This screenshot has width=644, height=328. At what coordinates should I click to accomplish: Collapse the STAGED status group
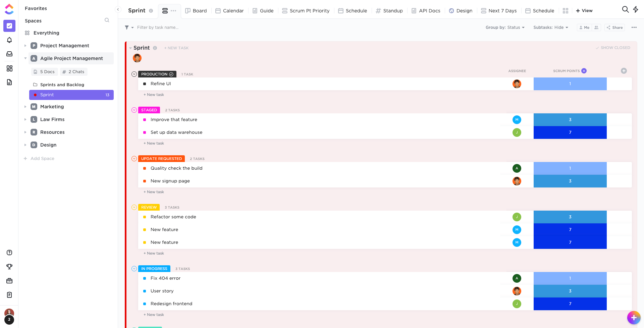tap(134, 110)
